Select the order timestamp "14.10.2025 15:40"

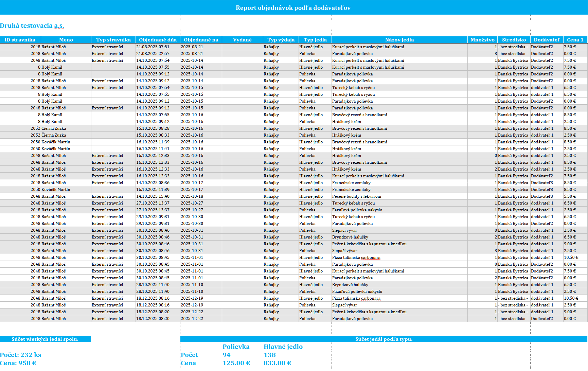(x=153, y=196)
